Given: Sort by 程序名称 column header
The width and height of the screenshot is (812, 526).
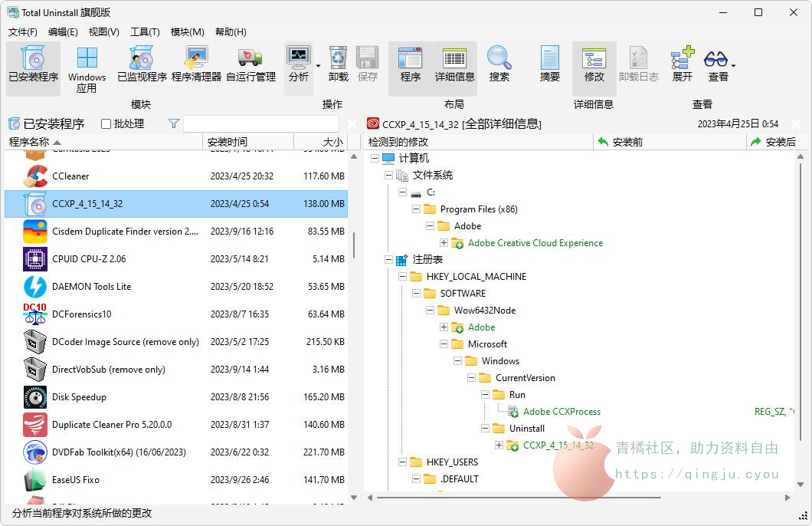Looking at the screenshot, I should (x=103, y=142).
